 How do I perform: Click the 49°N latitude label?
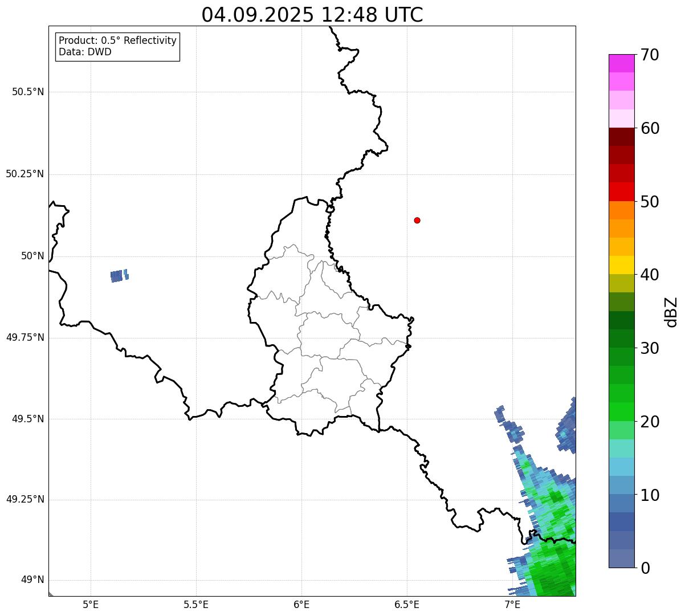coord(32,580)
